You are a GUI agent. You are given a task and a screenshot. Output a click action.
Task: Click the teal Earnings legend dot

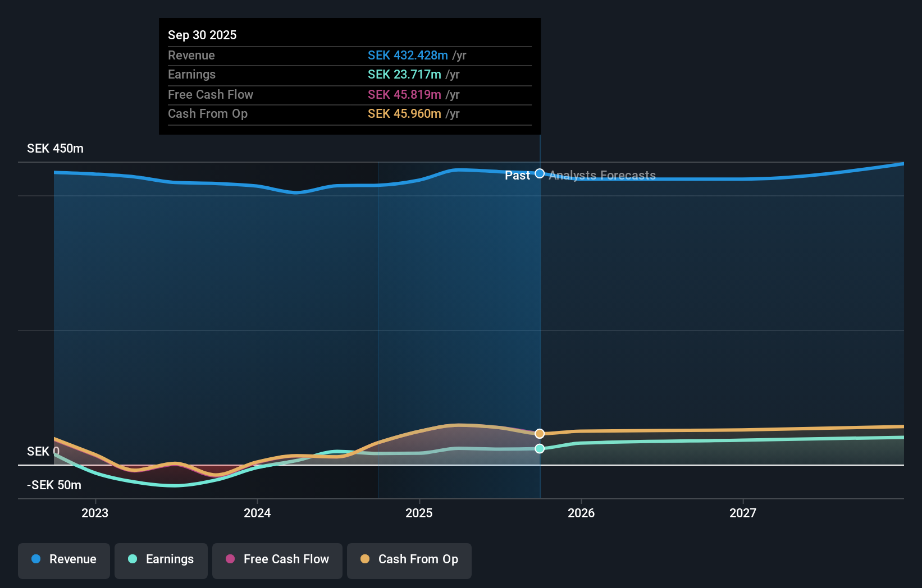coord(132,559)
